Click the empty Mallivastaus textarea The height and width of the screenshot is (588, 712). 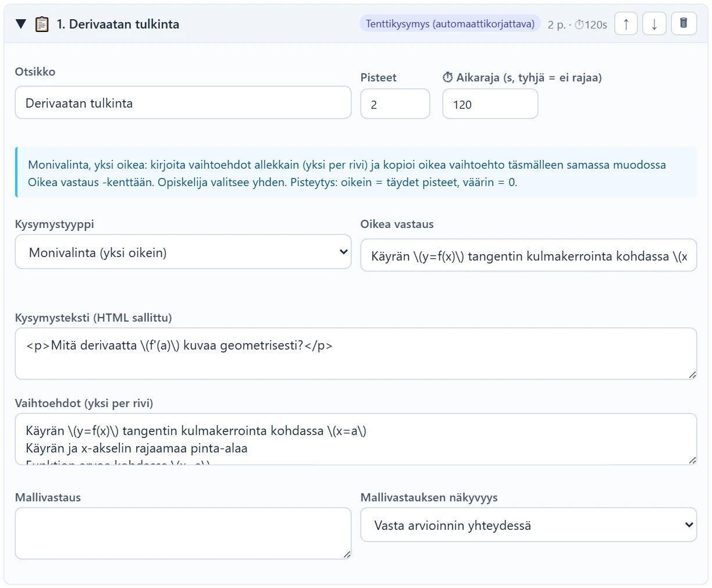[x=183, y=533]
